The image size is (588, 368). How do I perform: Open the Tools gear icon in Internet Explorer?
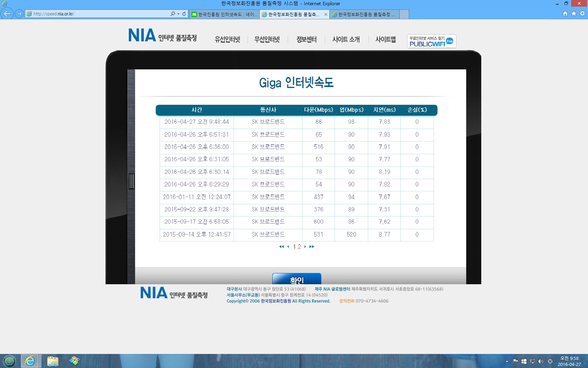(582, 13)
